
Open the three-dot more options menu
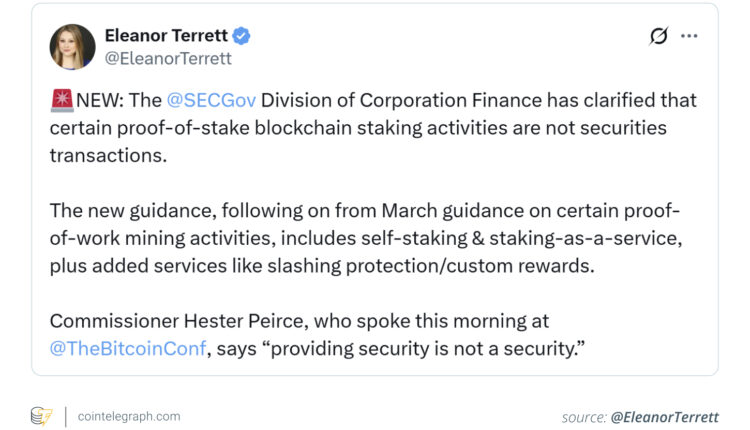(x=689, y=36)
